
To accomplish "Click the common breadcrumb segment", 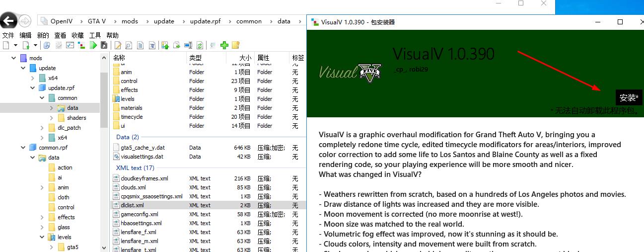I will [249, 21].
